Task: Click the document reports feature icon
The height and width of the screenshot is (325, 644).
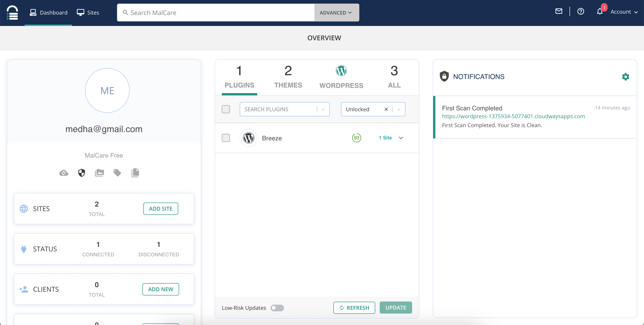Action: [x=135, y=173]
